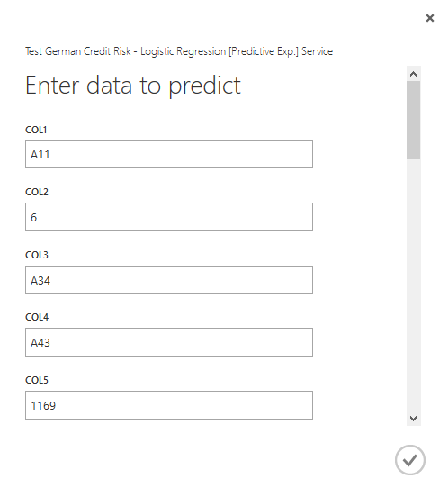Focus the COL5 input field

click(169, 405)
